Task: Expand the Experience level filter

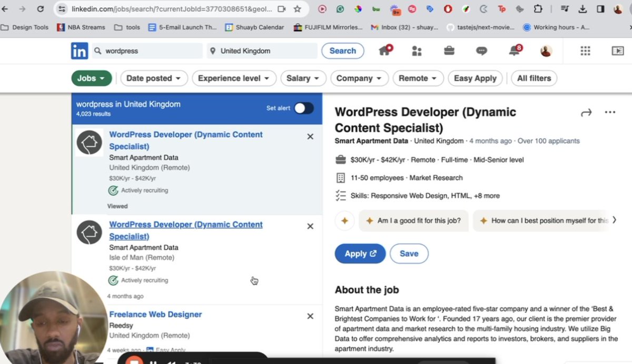Action: 234,78
